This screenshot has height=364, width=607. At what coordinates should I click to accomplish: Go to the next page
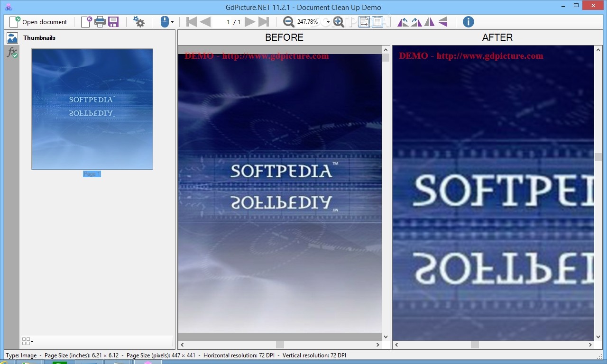click(x=250, y=22)
